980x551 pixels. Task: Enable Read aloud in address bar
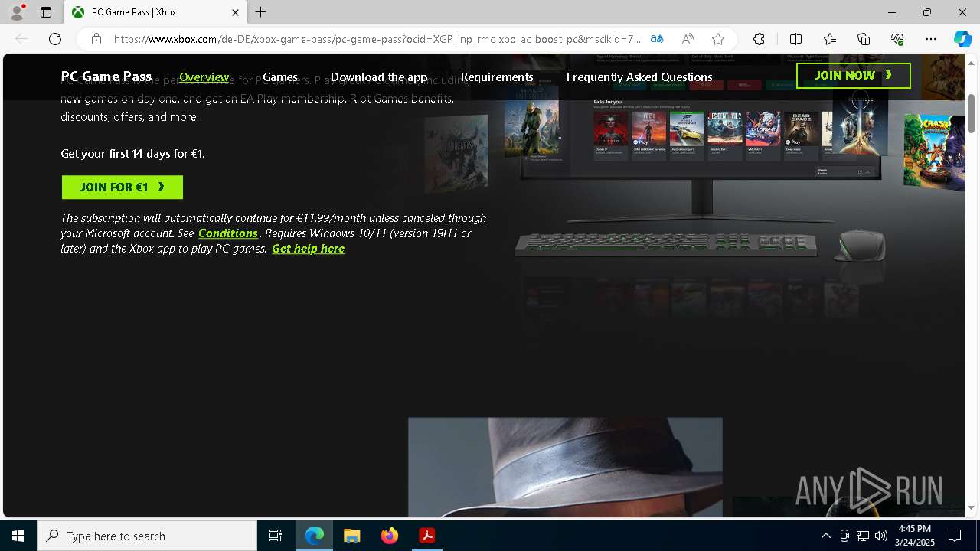point(688,39)
